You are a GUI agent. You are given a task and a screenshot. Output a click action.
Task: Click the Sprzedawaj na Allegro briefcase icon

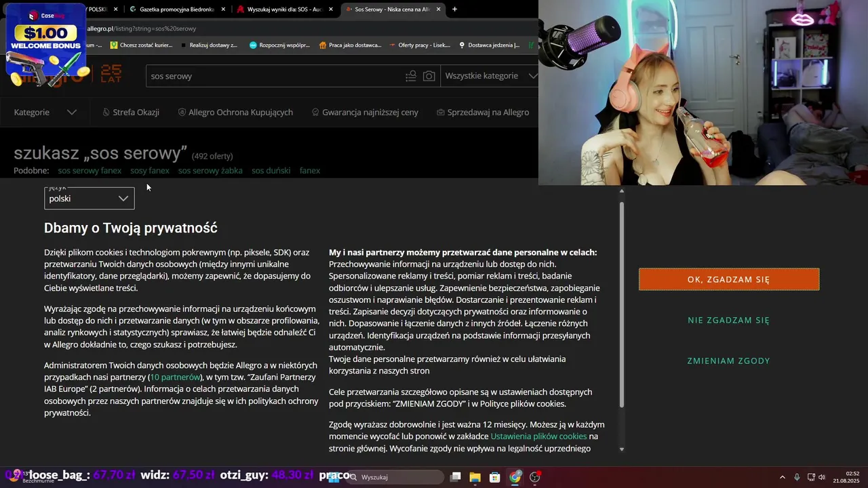(441, 113)
